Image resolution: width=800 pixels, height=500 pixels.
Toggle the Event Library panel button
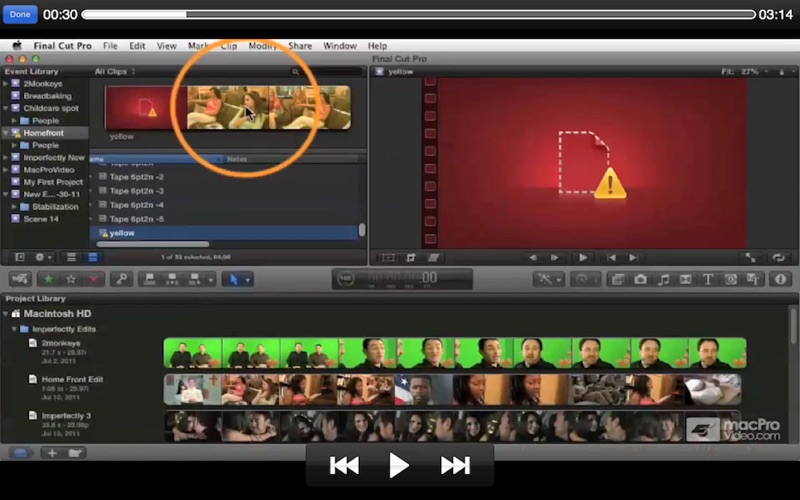pyautogui.click(x=20, y=257)
